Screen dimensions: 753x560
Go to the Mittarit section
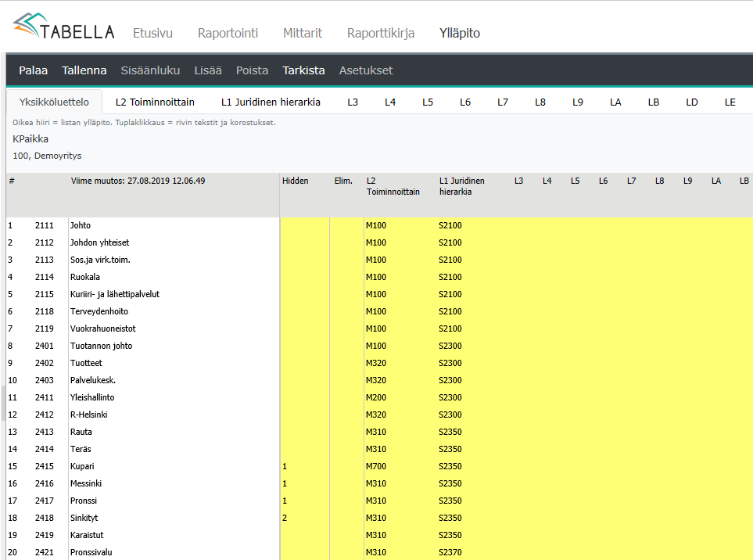[302, 33]
